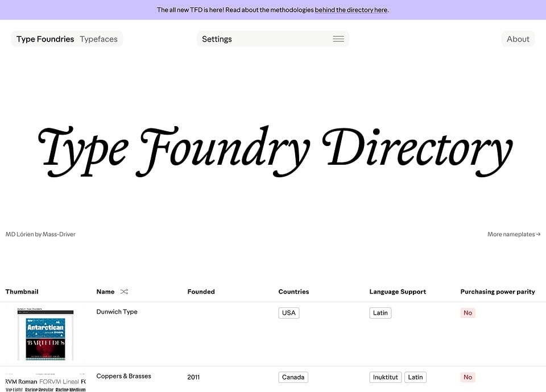Open the Coppers & Brasses foundry entry

[x=123, y=376]
